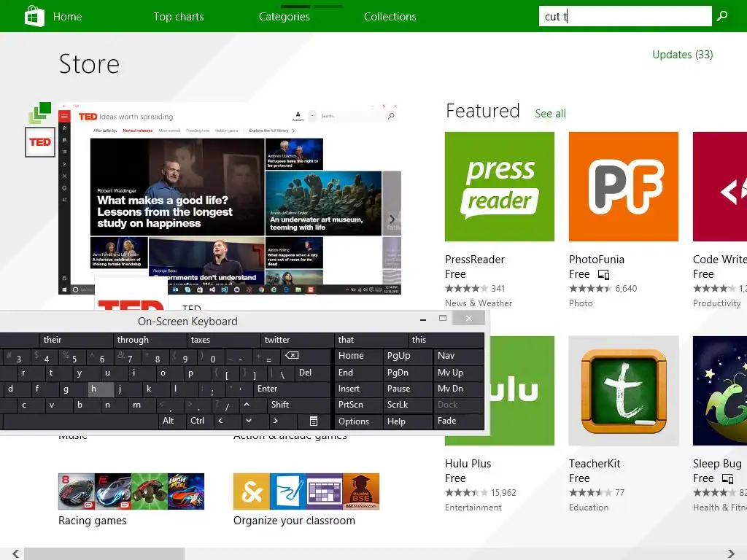
Task: Tap the right arrow key on keyboard
Action: [276, 421]
